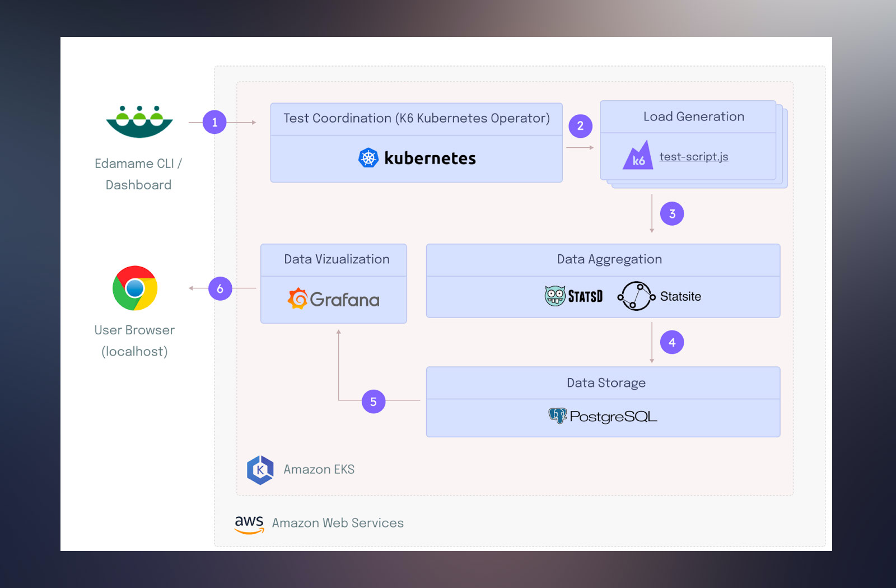Click the Kubernetes wheel logo
Image resolution: width=896 pixels, height=588 pixels.
click(368, 158)
